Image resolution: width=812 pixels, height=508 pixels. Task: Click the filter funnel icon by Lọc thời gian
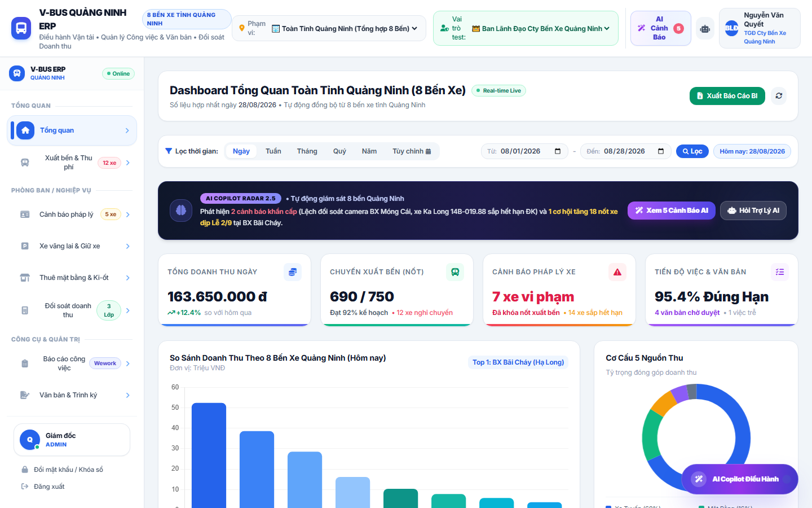click(x=169, y=151)
